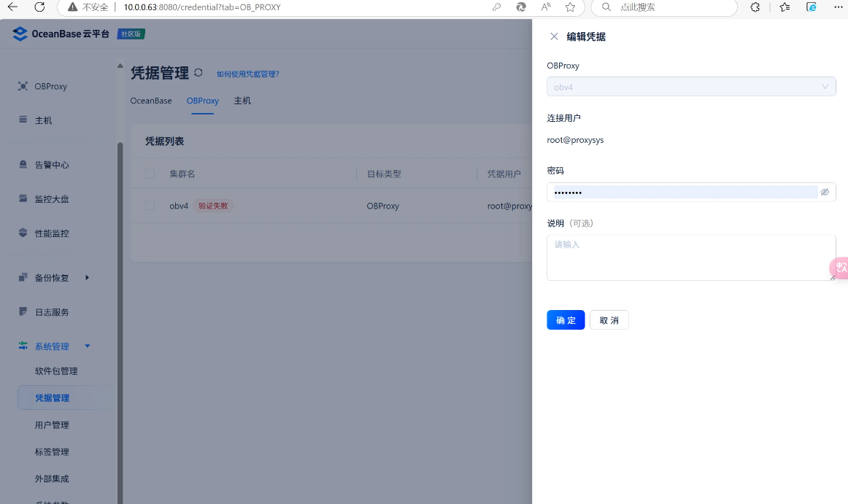This screenshot has height=504, width=848.
Task: Expand the 备份恢复 submenu arrow
Action: pyautogui.click(x=88, y=278)
